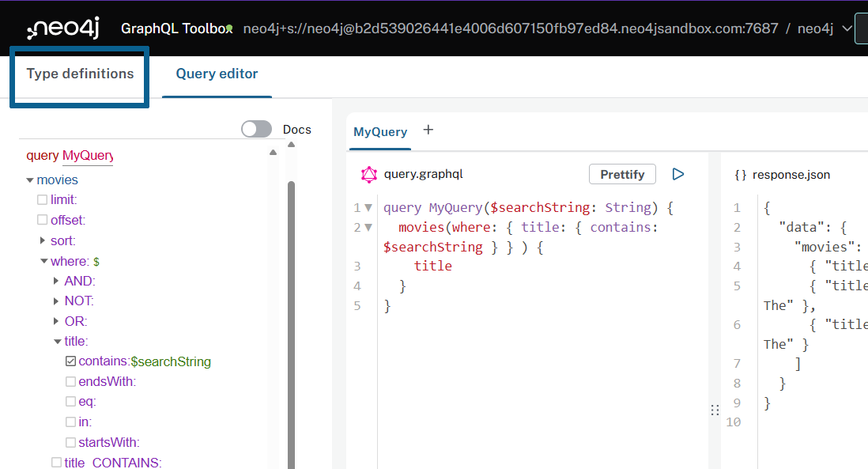Collapse the title: node

point(58,341)
